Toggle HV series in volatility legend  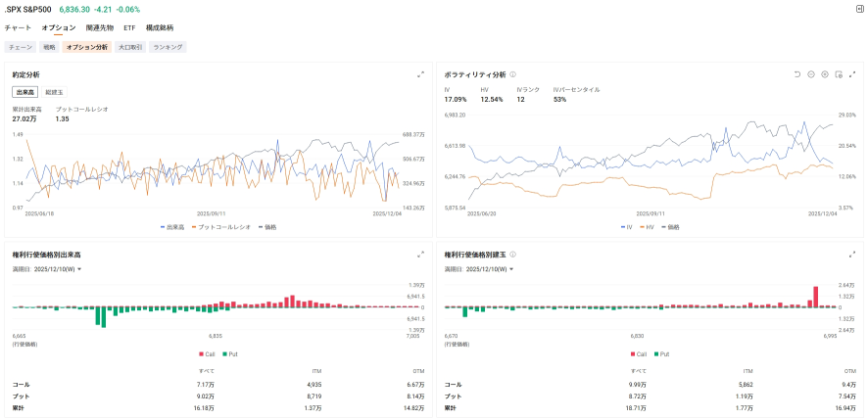tap(648, 227)
